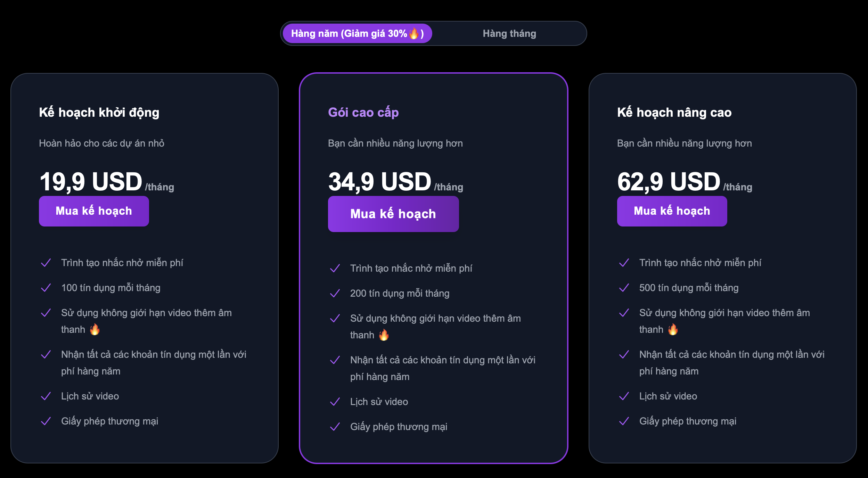Buy the 19,9 USD starter plan
Image resolution: width=868 pixels, height=478 pixels.
tap(94, 211)
